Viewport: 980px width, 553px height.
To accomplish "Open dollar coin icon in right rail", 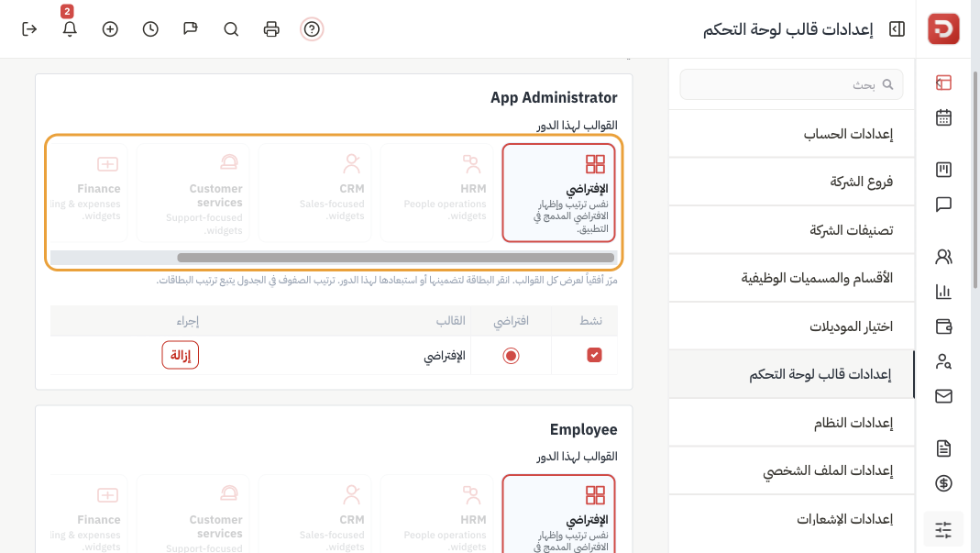I will click(x=943, y=483).
